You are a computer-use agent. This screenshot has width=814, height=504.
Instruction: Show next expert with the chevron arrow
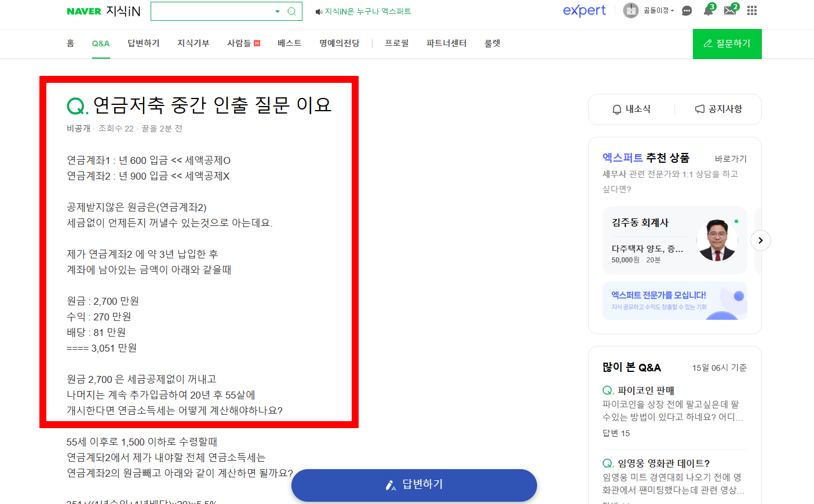click(x=761, y=240)
